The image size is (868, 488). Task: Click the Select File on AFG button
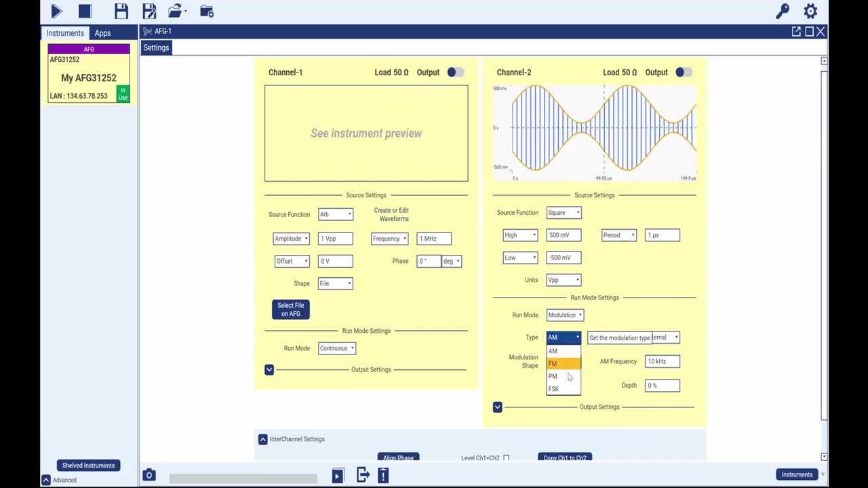[290, 309]
